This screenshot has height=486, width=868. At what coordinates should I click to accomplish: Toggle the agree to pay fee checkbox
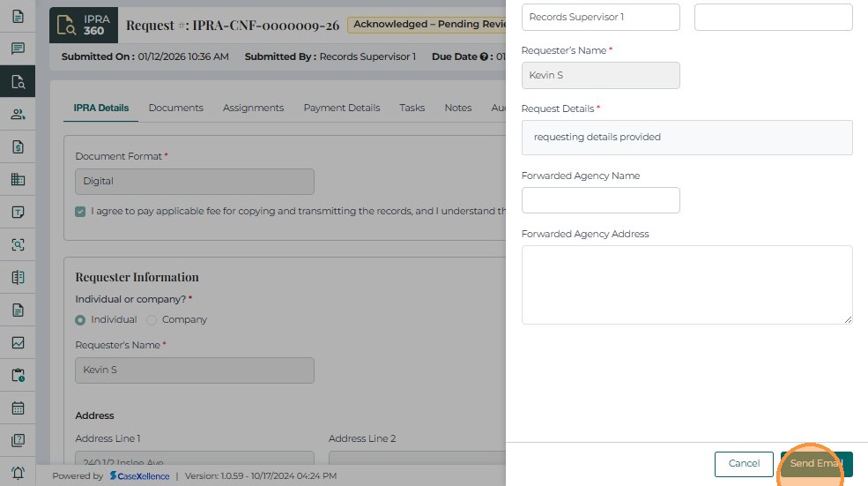[80, 212]
